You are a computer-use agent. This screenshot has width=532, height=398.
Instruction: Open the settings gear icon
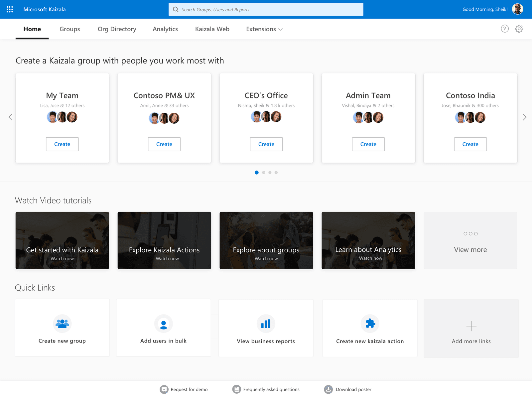coord(519,29)
